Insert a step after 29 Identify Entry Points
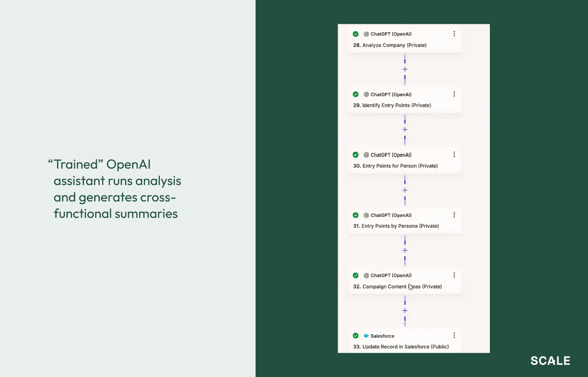588x377 pixels. click(x=405, y=130)
